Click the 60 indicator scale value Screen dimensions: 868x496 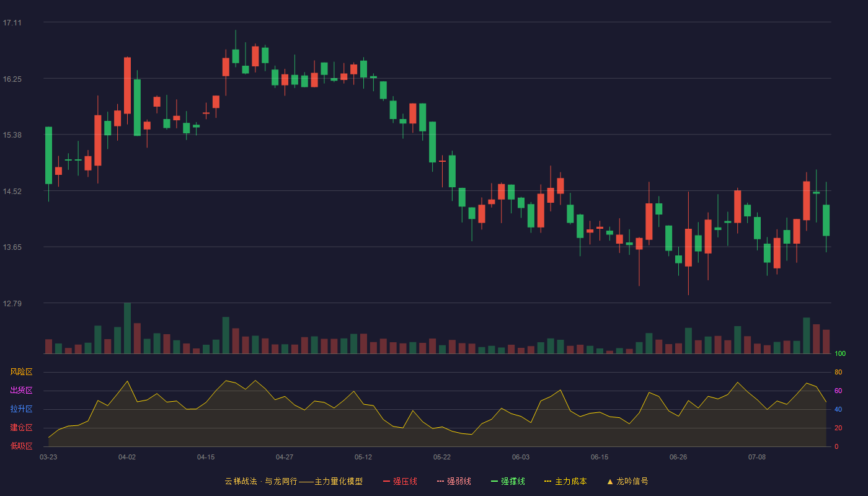click(838, 391)
